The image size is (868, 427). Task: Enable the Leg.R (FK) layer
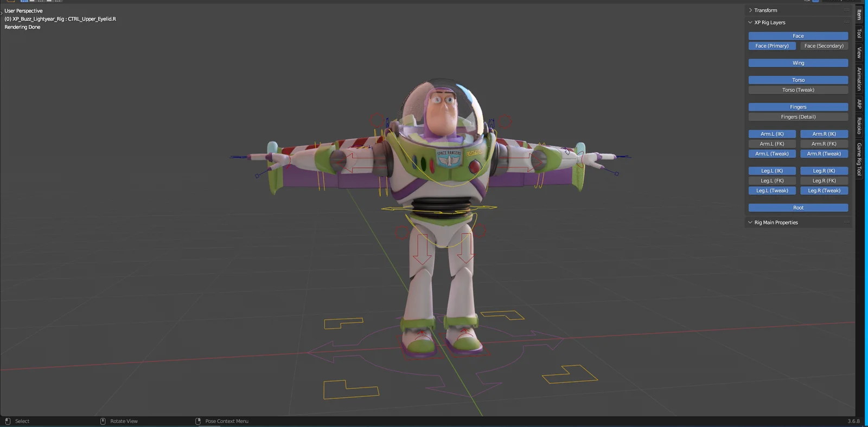(x=824, y=180)
